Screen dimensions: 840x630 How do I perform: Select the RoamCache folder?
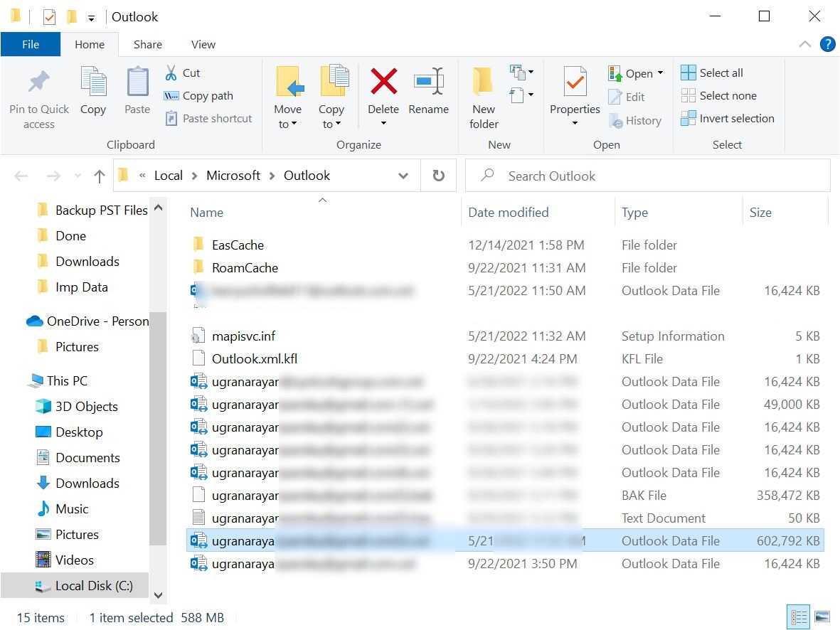point(505,268)
